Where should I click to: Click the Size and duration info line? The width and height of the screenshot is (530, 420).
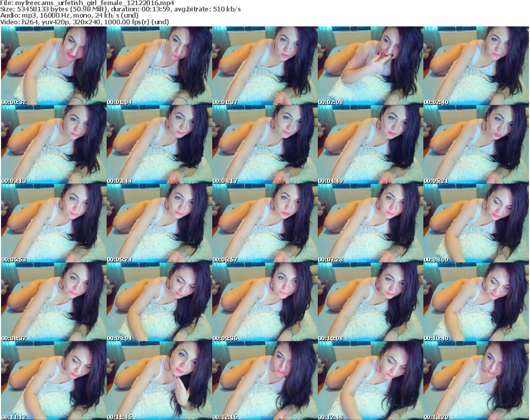(121, 9)
